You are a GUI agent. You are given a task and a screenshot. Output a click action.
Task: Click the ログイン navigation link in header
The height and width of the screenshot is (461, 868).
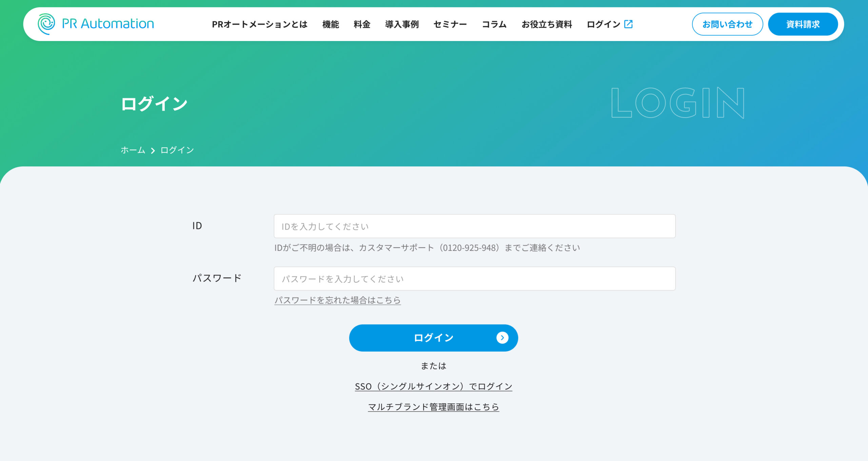point(604,24)
